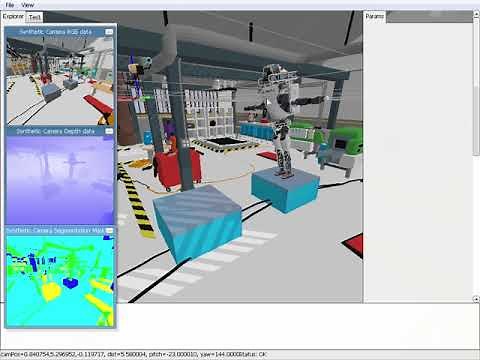This screenshot has width=480, height=360.
Task: Click the scroll-down arrow of Params panel
Action: pos(476,299)
